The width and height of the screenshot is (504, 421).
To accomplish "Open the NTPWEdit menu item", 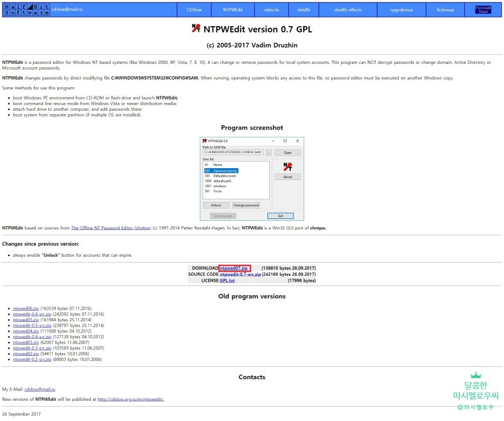I will pos(233,10).
